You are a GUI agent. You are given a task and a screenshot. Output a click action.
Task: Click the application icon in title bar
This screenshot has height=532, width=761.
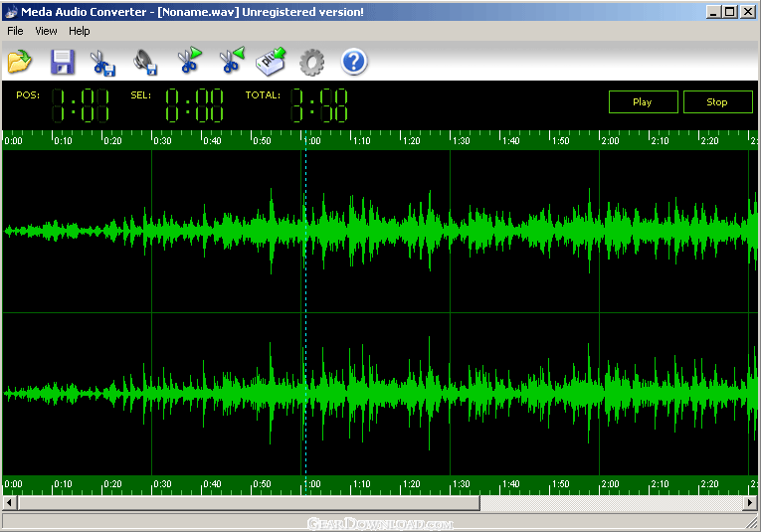coord(10,12)
